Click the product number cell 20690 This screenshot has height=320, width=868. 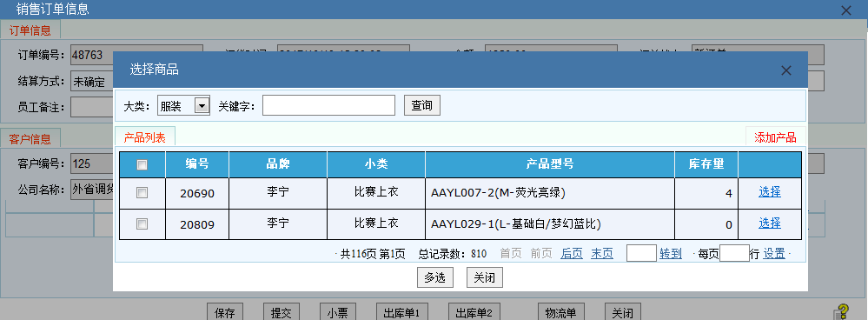point(197,193)
